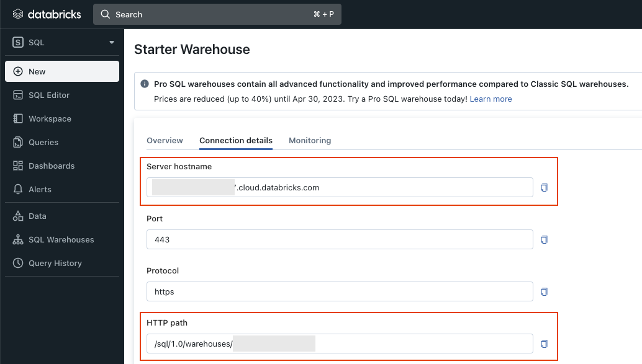This screenshot has width=642, height=364.
Task: Select the Connection details tab
Action: [x=235, y=141]
